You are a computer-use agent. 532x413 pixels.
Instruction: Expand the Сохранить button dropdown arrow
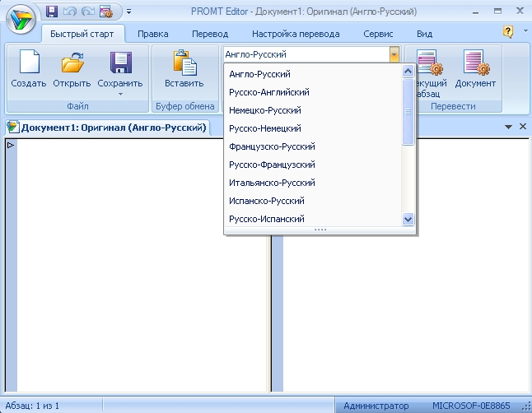[x=120, y=94]
